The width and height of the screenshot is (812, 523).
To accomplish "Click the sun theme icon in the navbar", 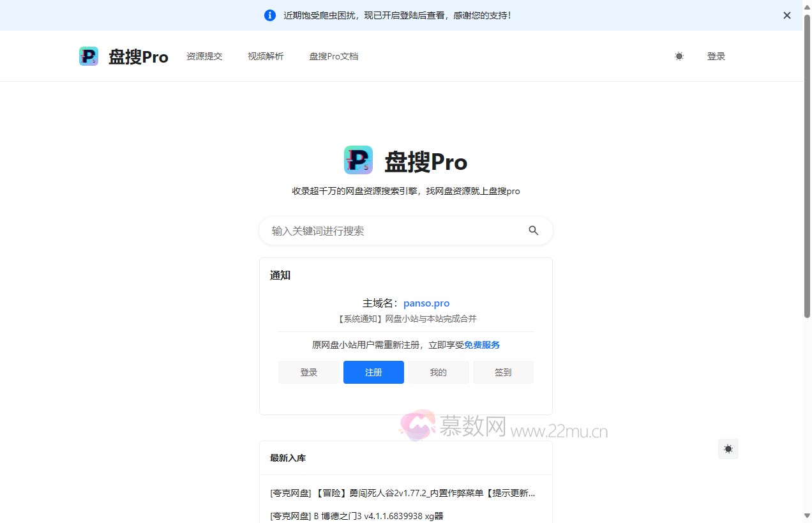I will tap(679, 56).
